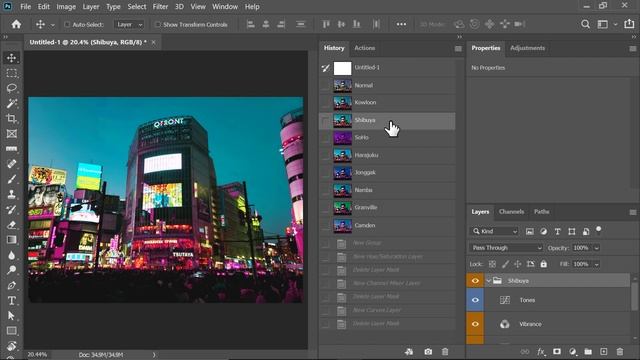Select the Healing Brush tool
This screenshot has height=360, width=640.
(11, 164)
